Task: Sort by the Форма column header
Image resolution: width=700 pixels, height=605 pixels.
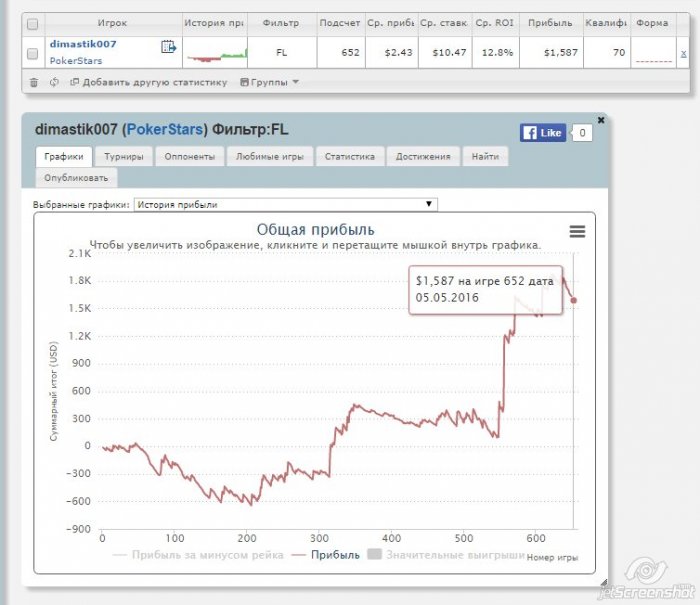Action: (x=652, y=23)
